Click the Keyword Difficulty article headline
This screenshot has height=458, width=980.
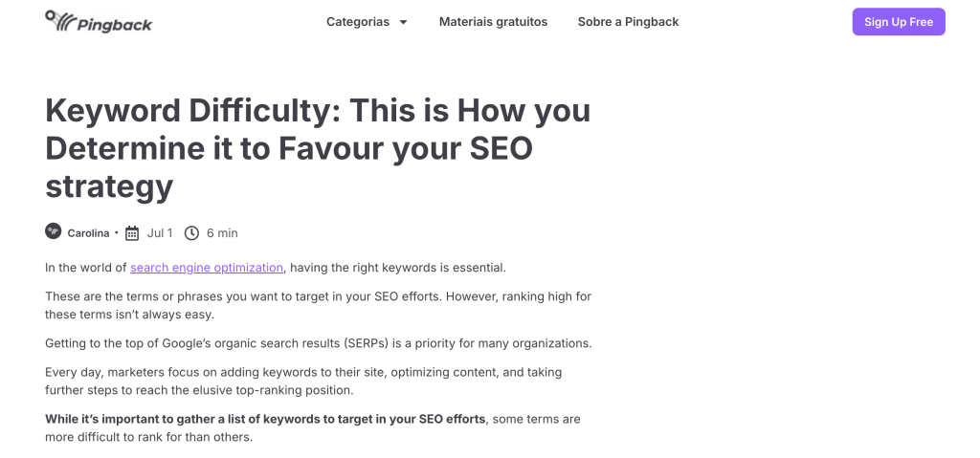318,148
